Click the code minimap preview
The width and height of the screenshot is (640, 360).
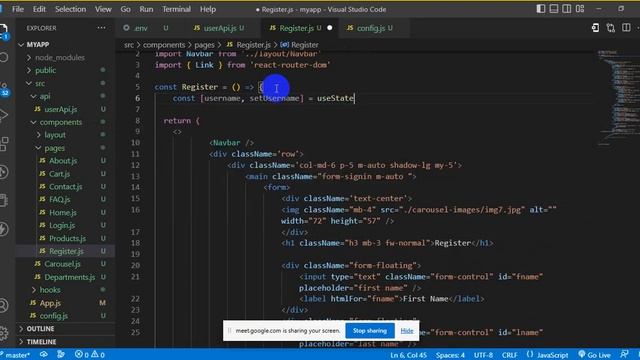618,98
